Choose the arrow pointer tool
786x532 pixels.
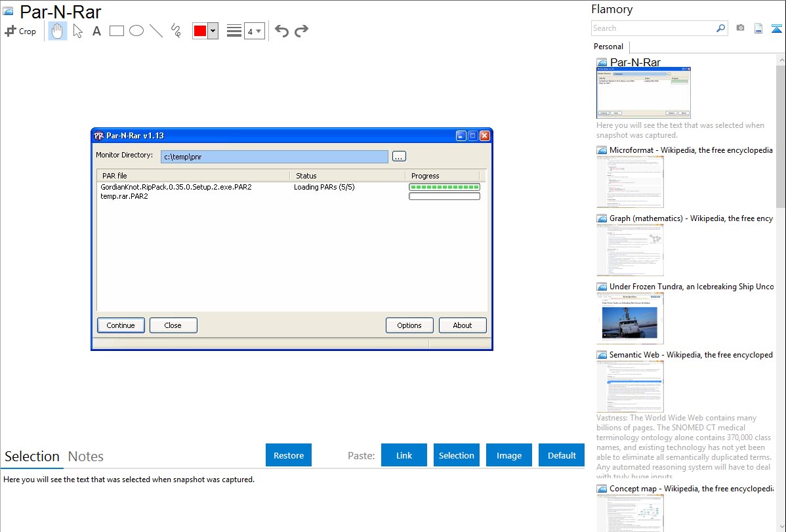pos(77,31)
